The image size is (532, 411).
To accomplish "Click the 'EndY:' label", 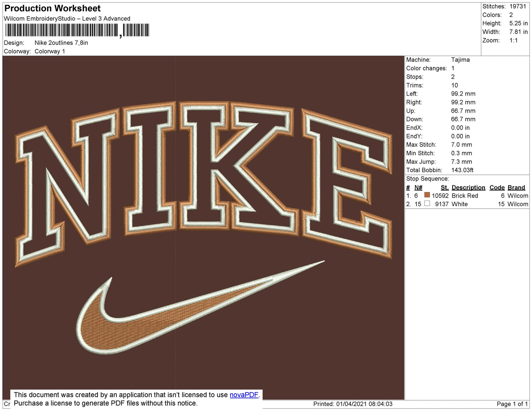I will tap(414, 136).
